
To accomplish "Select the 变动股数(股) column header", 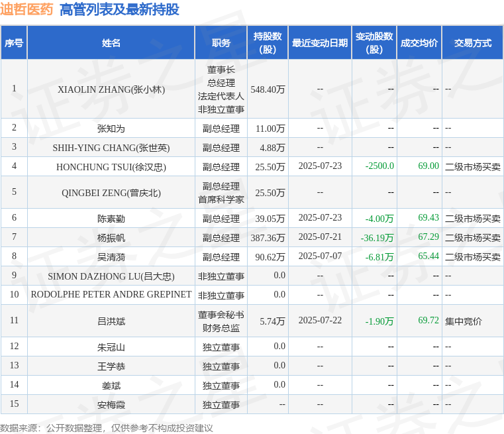I will click(x=374, y=43).
